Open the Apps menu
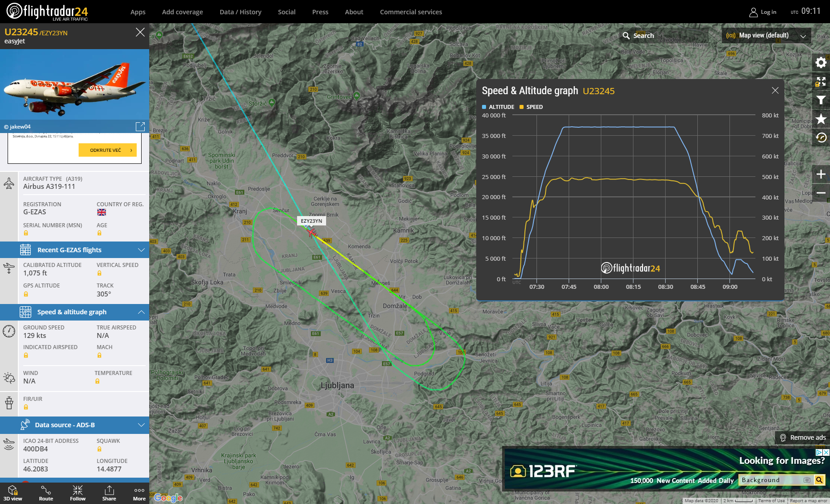 coord(138,12)
